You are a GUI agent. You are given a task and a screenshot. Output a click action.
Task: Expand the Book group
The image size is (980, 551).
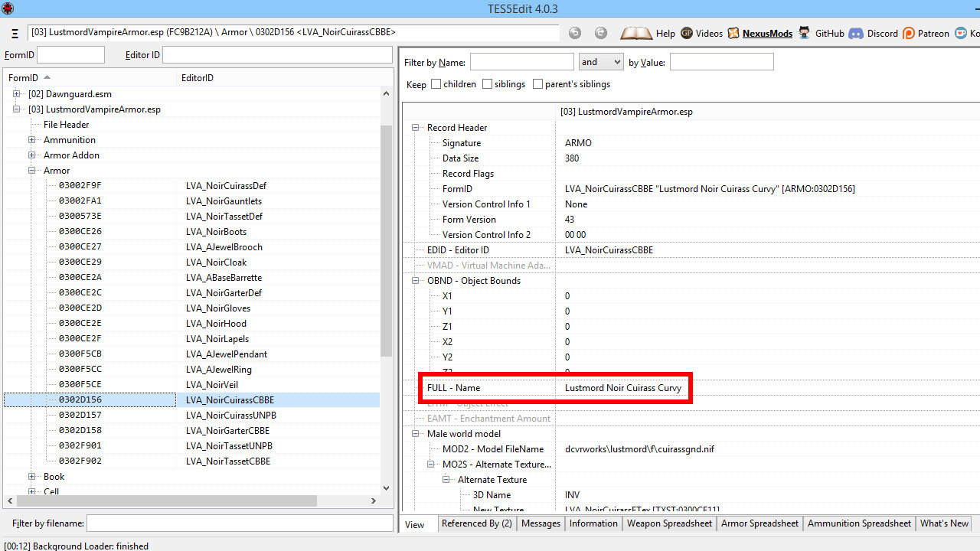click(32, 477)
